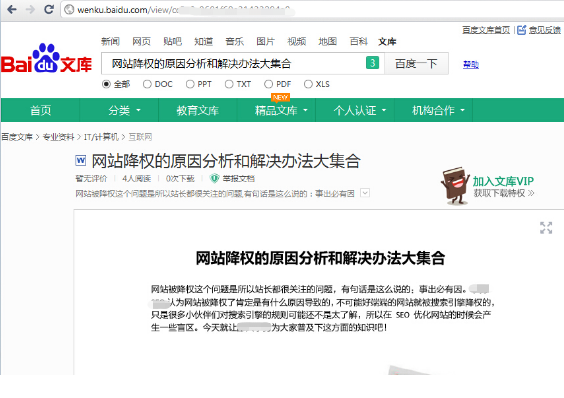Click the 暂无评价 rating text

(x=91, y=178)
